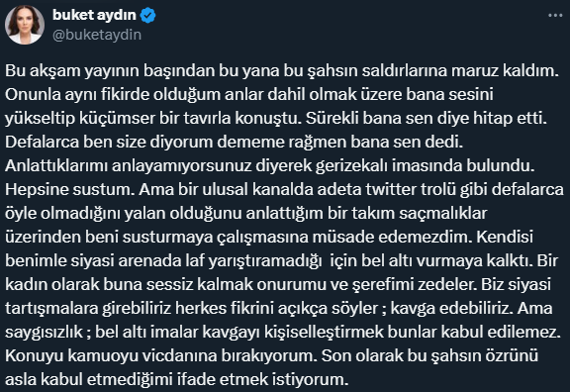Click the sentence "Konuyu kamuoyu vicdanına bırakıyorum"

[160, 355]
